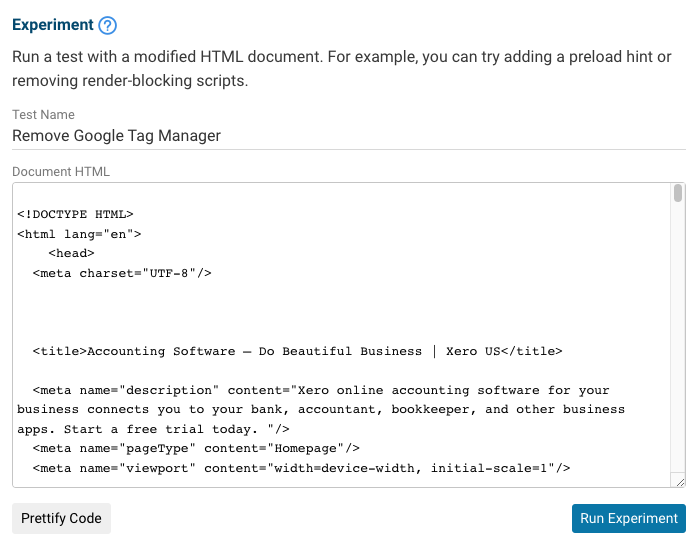Click the html lang="en" line
Image resolution: width=697 pixels, height=549 pixels.
pyautogui.click(x=79, y=233)
